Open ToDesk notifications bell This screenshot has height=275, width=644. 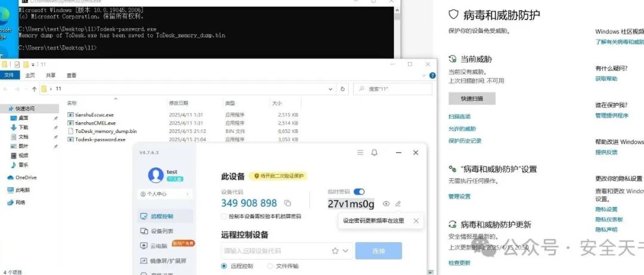point(374,153)
